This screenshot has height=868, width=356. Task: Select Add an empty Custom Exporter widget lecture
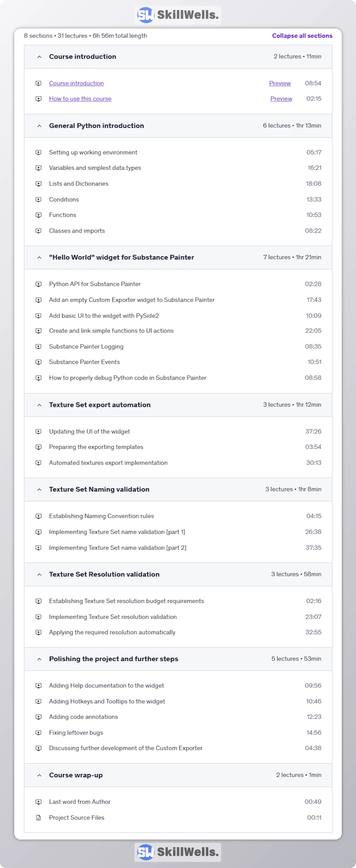pos(132,300)
